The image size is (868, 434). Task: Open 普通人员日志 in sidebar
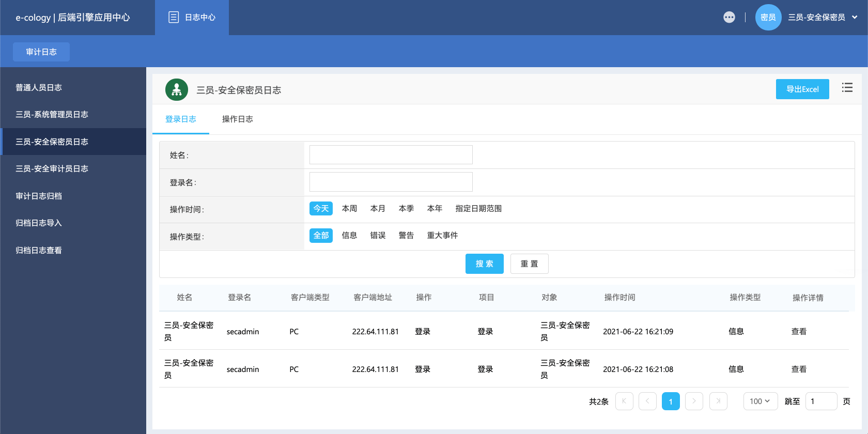(x=73, y=87)
